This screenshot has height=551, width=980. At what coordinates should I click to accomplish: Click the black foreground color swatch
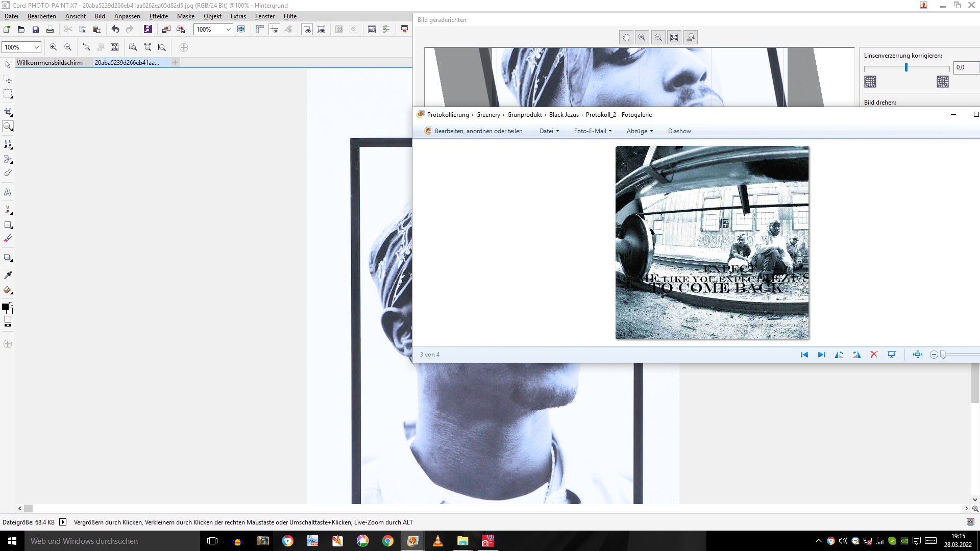[x=5, y=307]
